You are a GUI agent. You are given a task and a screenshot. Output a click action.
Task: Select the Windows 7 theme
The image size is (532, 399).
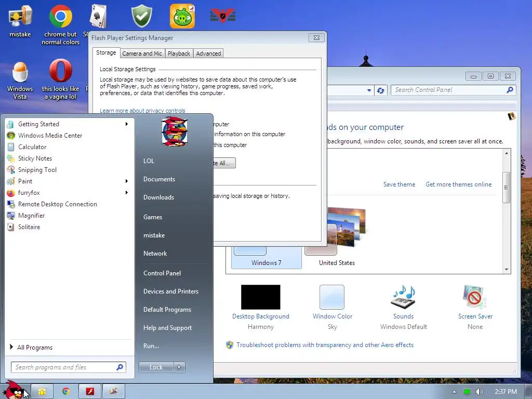tap(267, 257)
